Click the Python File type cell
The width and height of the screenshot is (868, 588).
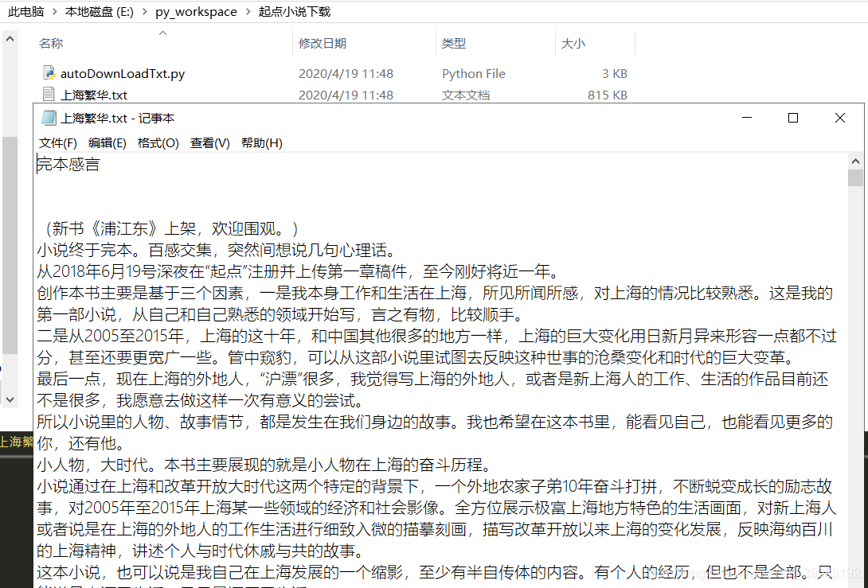pos(473,73)
